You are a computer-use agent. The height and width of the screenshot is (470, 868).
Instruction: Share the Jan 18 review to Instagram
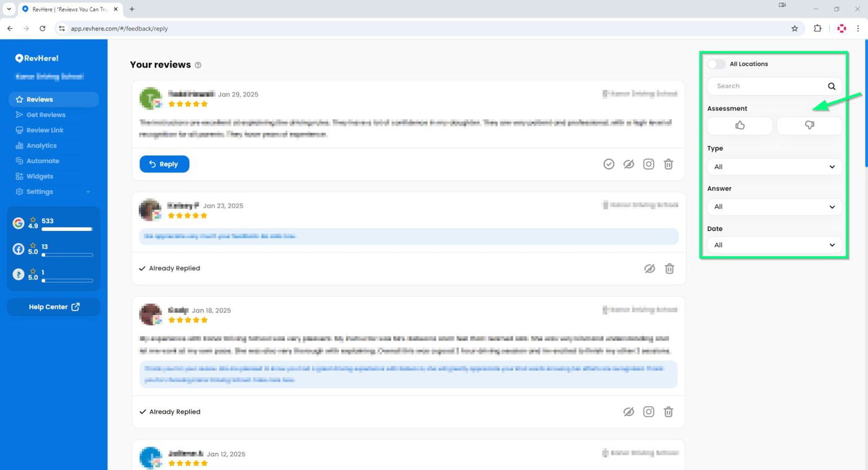[x=649, y=412]
